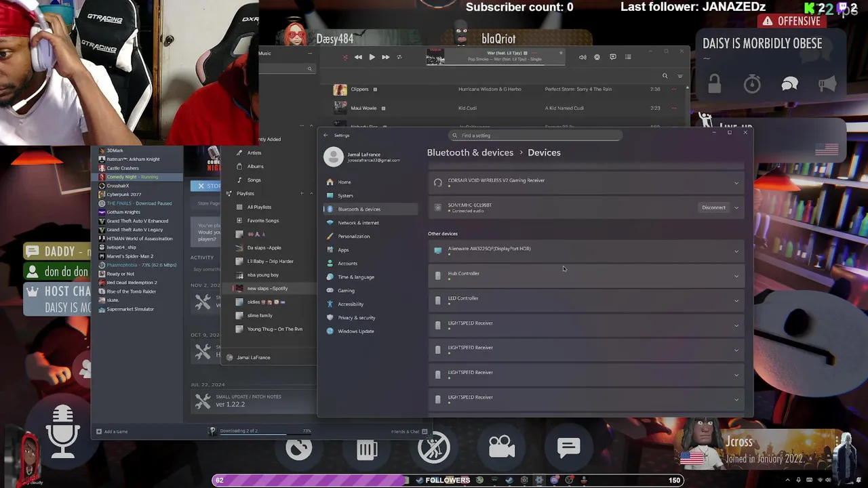Click the now playing album artwork
The image size is (868, 488).
(x=435, y=57)
